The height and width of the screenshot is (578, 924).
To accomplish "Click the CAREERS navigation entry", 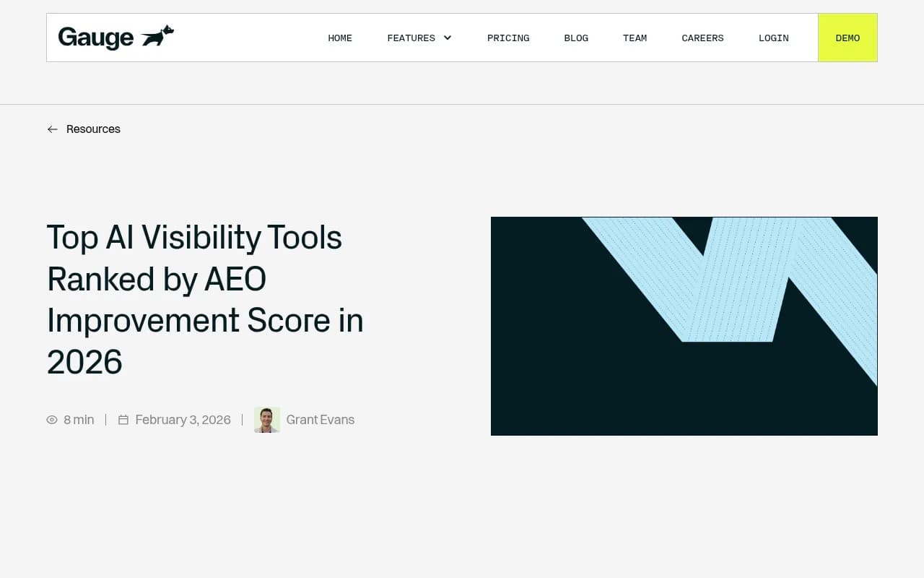I will [x=702, y=38].
